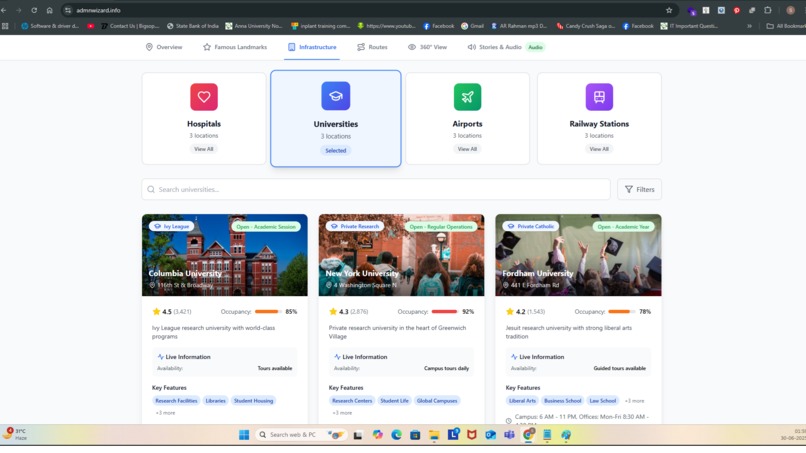Expand +3 more features on New York University card
This screenshot has width=806, height=453.
pos(342,413)
